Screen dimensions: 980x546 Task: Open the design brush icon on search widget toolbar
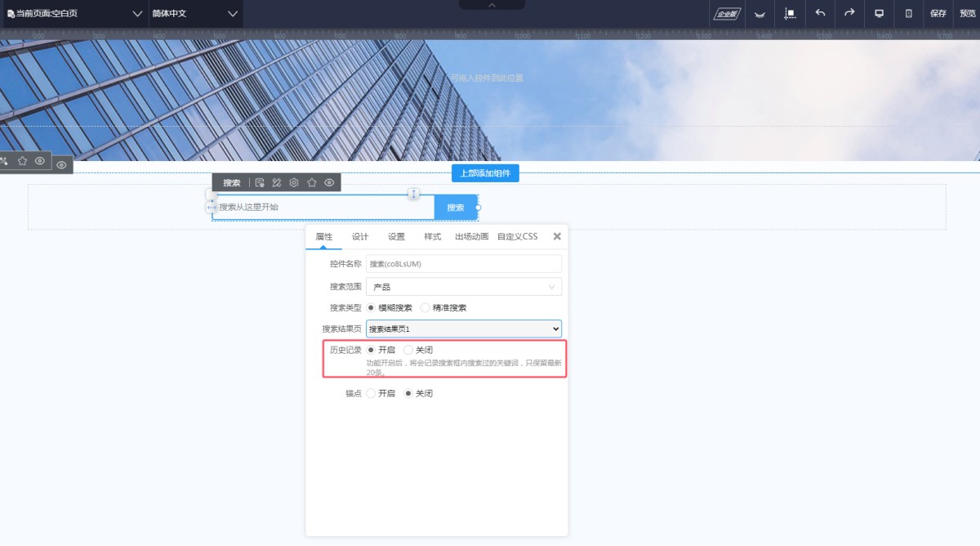(x=277, y=183)
